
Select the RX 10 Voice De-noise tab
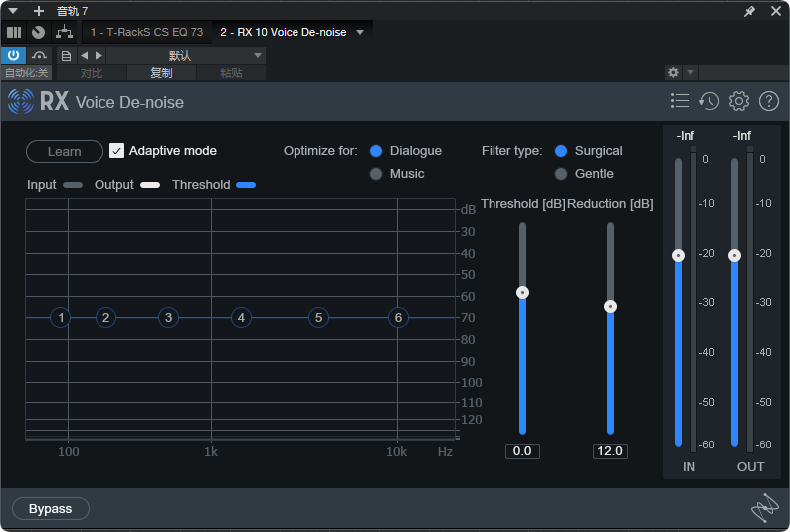pyautogui.click(x=284, y=32)
